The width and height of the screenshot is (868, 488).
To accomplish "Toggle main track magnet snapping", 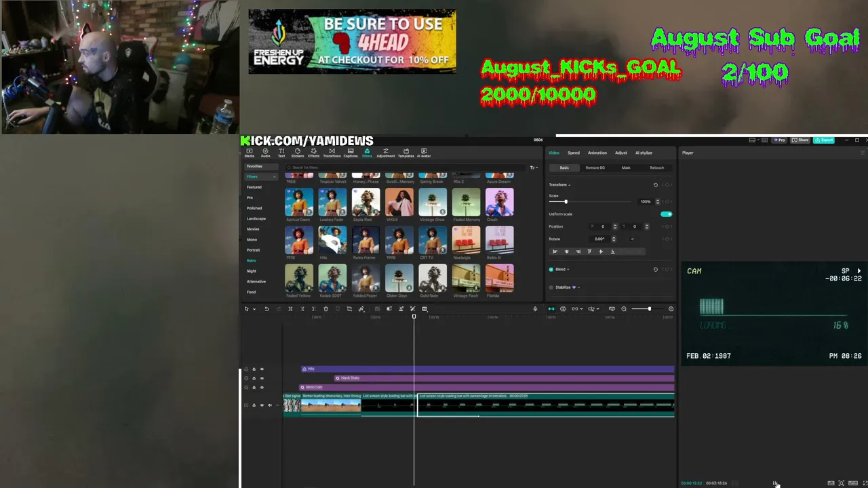I will [551, 309].
